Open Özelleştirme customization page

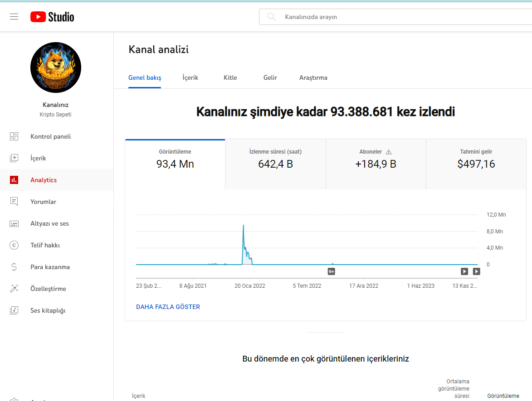point(48,289)
